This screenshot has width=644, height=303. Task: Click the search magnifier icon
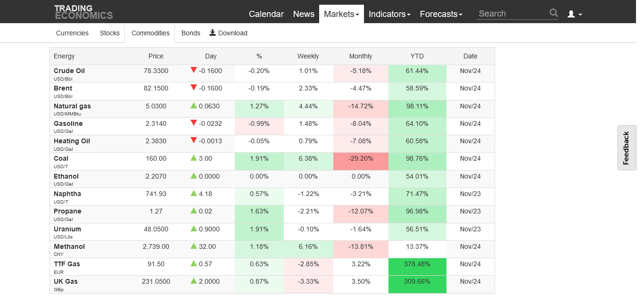tap(553, 13)
